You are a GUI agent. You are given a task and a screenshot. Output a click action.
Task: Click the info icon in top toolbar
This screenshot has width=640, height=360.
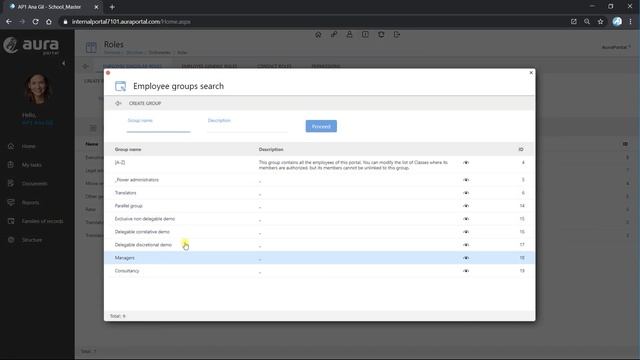[365, 35]
